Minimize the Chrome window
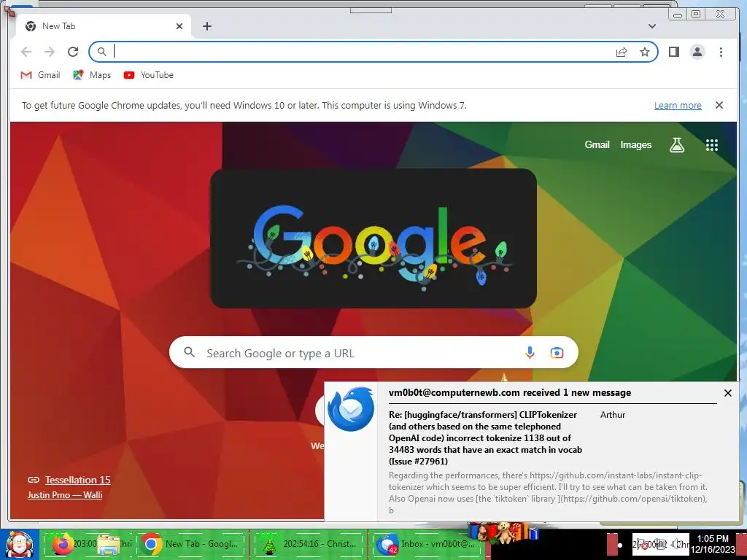 coord(678,14)
